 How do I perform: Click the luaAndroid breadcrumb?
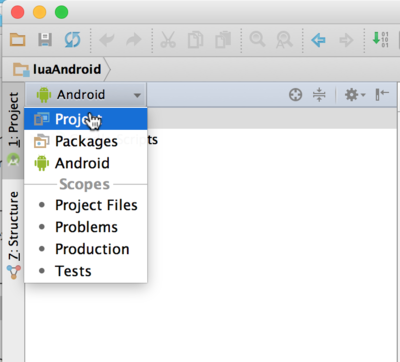click(x=57, y=69)
